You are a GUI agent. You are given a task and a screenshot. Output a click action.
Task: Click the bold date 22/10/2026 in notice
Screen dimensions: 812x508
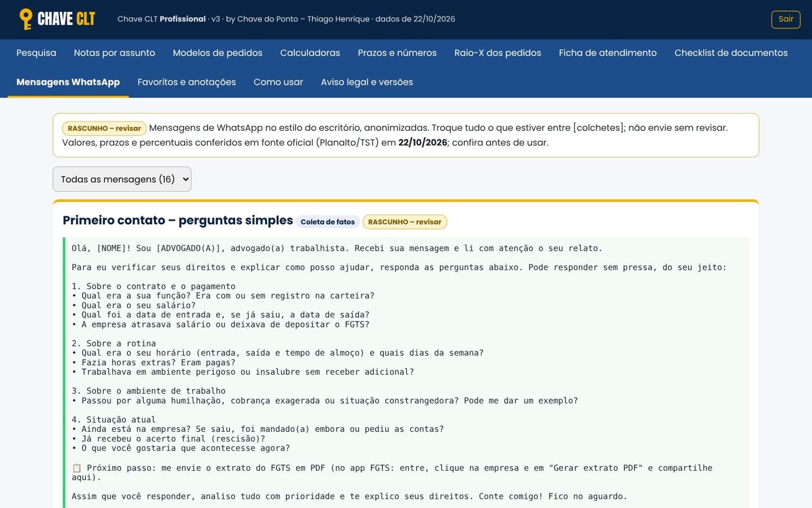pos(423,143)
